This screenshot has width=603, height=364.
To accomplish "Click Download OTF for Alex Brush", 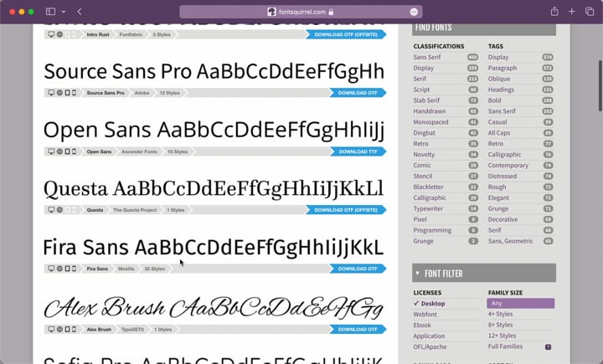I will coord(358,329).
